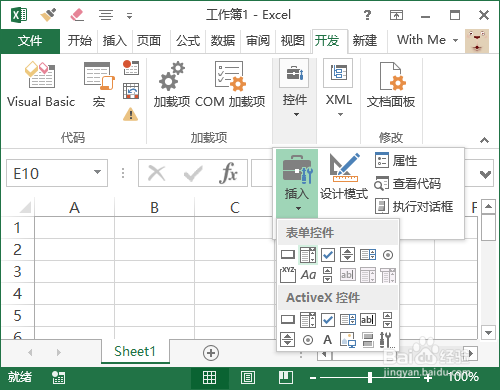Viewport: 500px width, 390px height.
Task: Open the 宏 (Macros) dialog
Action: click(99, 85)
